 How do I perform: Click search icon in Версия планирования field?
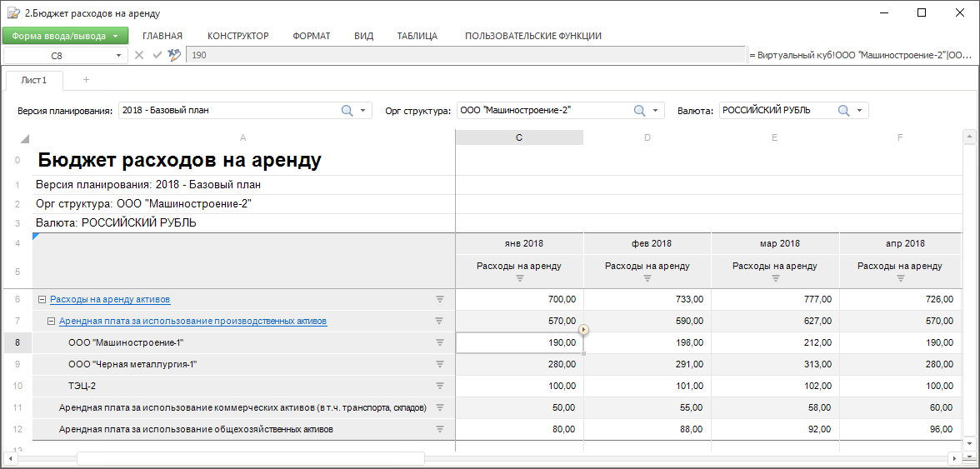(347, 111)
